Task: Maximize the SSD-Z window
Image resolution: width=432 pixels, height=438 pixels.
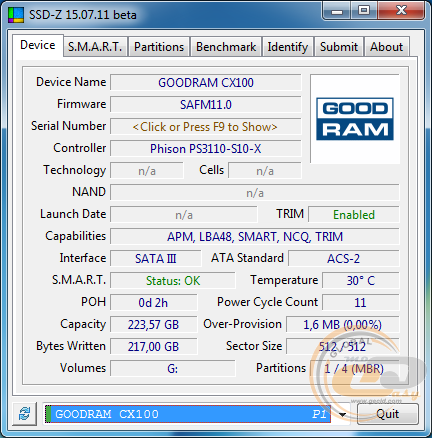Action: [x=364, y=11]
